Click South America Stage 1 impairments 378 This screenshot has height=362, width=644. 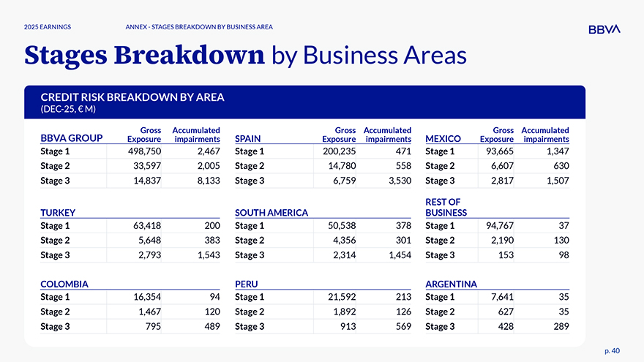[403, 226]
